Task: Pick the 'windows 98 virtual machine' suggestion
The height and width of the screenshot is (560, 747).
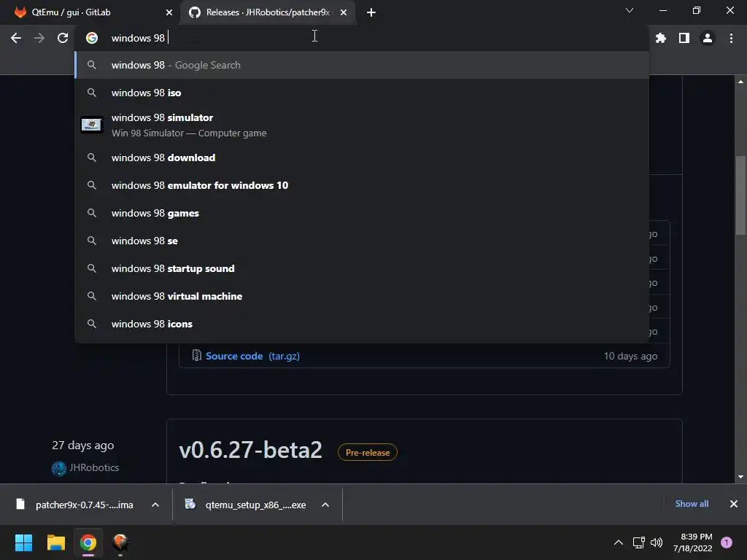Action: pos(362,296)
